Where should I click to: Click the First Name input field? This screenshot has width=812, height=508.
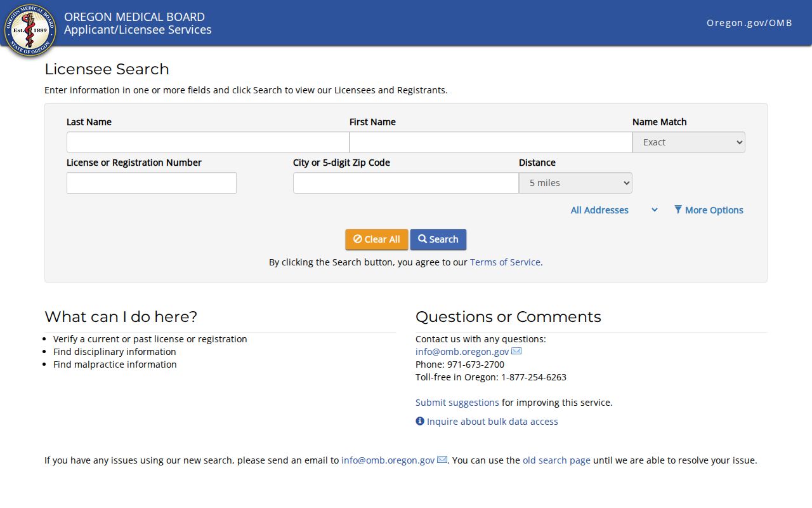click(491, 142)
